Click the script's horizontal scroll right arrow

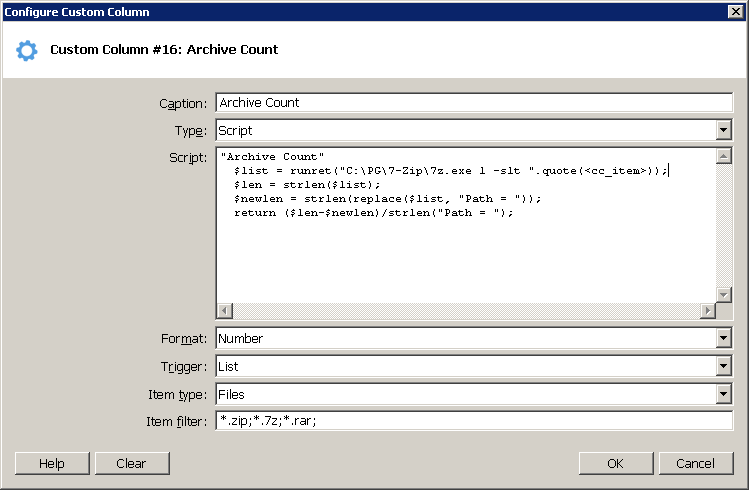[x=708, y=311]
